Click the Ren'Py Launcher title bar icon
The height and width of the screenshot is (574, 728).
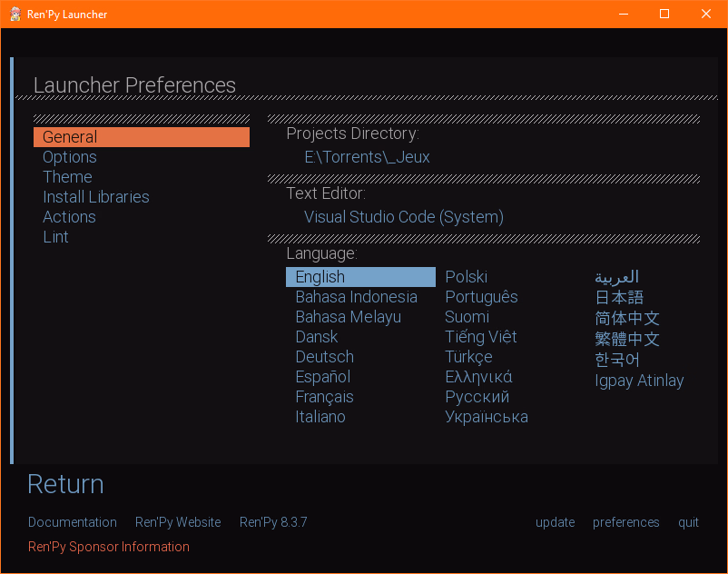point(15,14)
